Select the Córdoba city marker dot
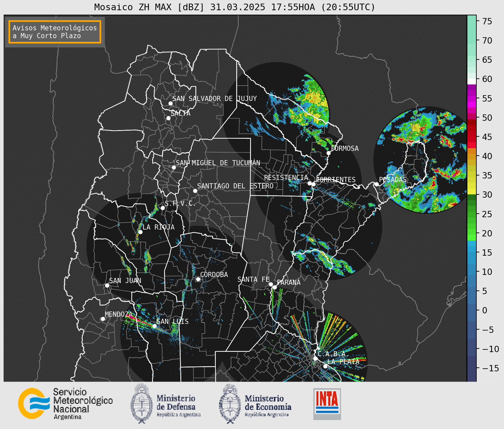The width and height of the screenshot is (504, 429). click(198, 279)
